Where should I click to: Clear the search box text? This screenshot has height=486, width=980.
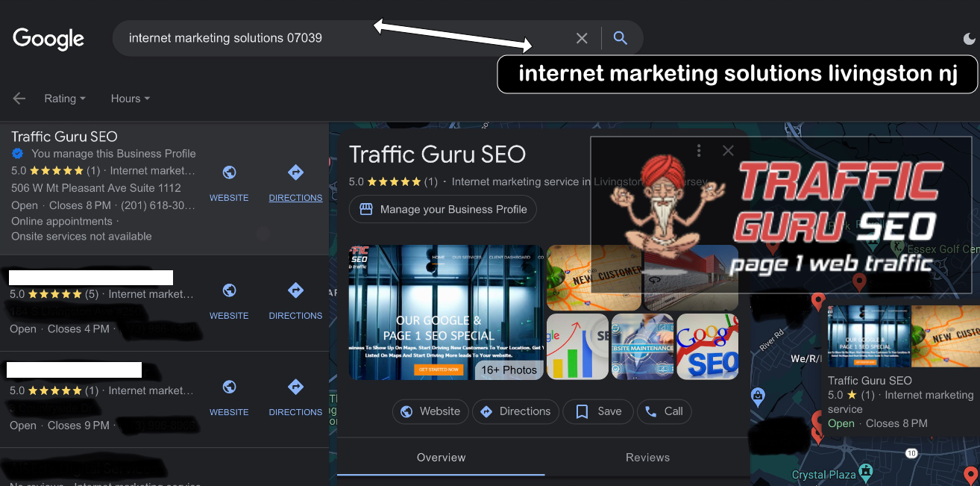click(582, 38)
